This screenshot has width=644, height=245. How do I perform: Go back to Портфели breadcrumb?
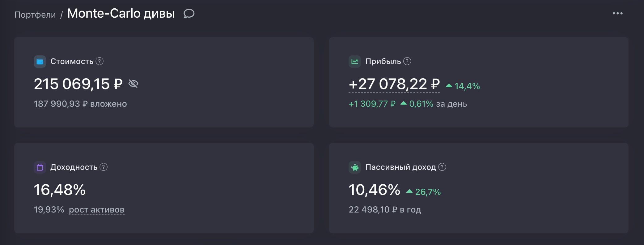tap(35, 15)
